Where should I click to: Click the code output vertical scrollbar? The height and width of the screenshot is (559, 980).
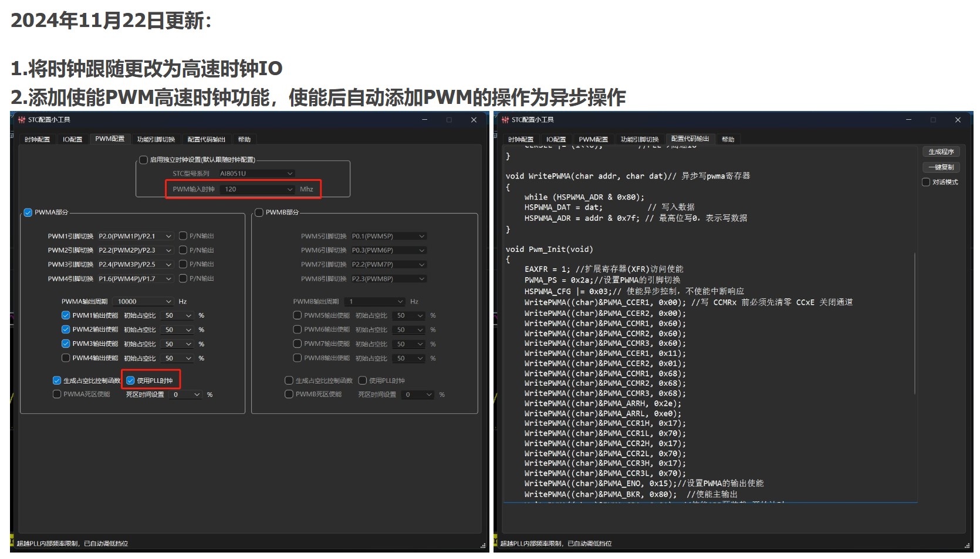[x=915, y=323]
